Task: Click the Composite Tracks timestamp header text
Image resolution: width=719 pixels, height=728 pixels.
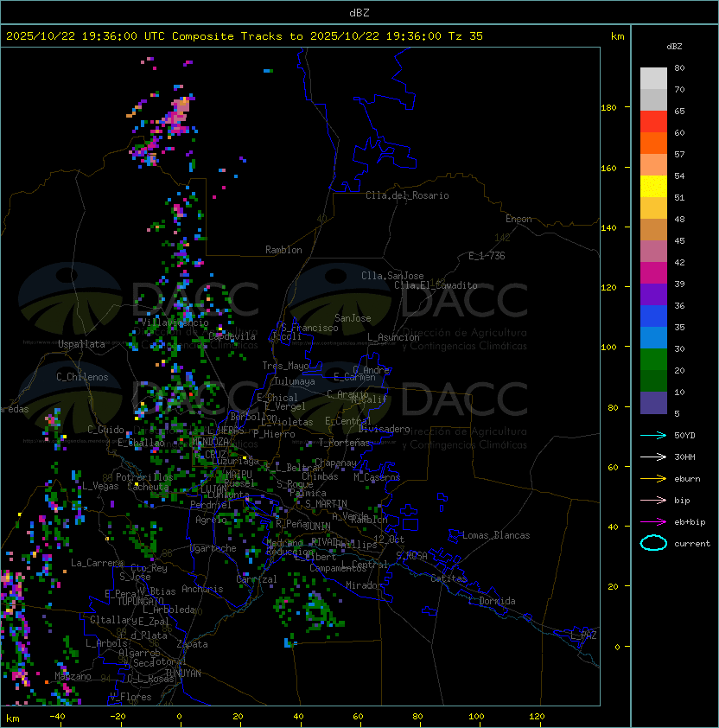Action: coord(245,36)
